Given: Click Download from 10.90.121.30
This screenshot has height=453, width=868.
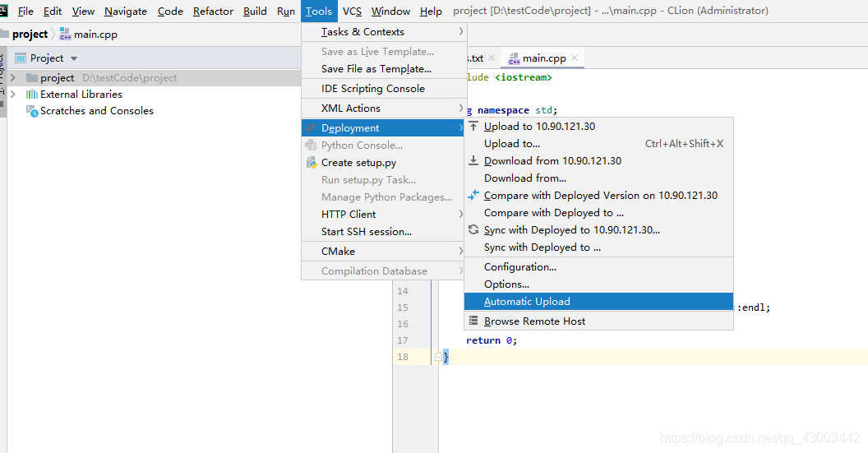Looking at the screenshot, I should tap(598, 161).
